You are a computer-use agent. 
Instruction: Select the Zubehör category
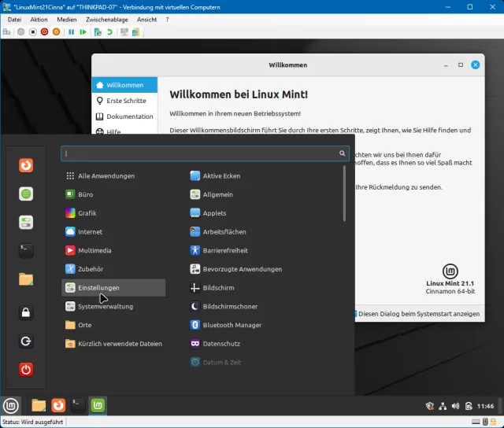(x=113, y=269)
